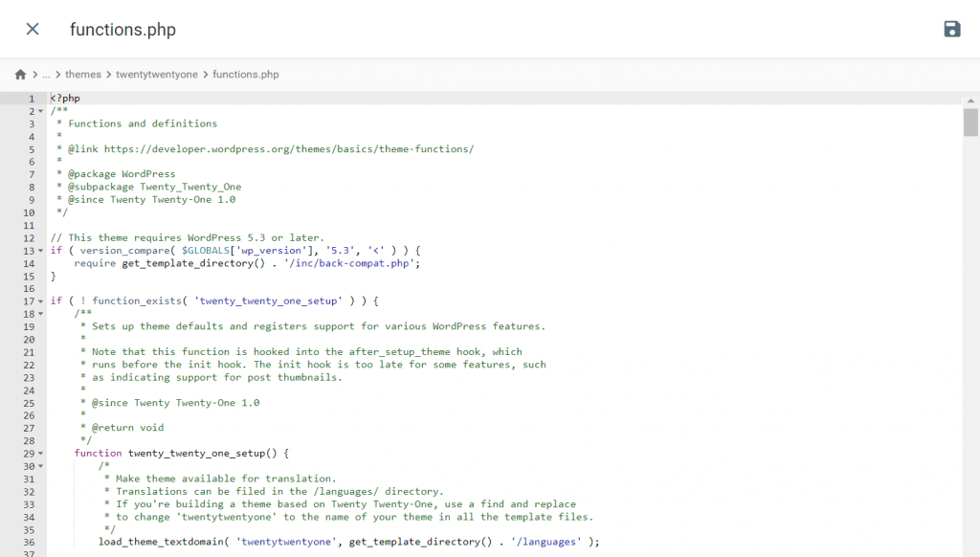This screenshot has height=557, width=980.
Task: Collapse the version_compare if block at line 13
Action: coord(40,250)
